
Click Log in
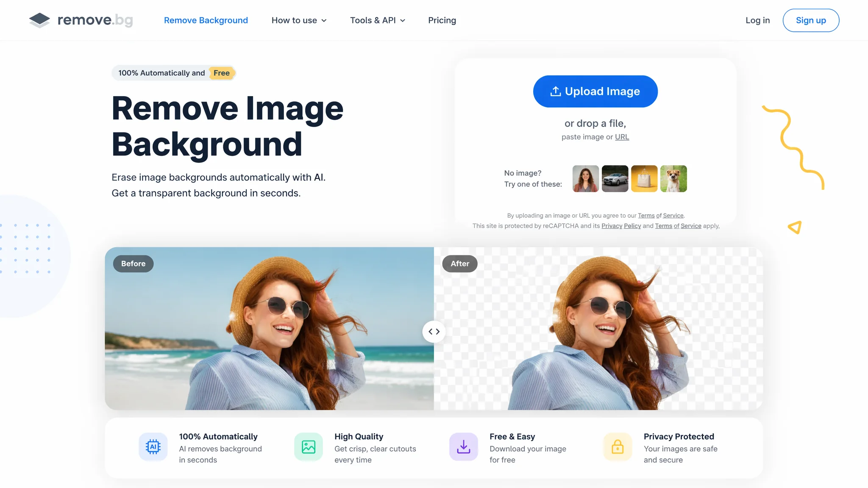point(758,20)
